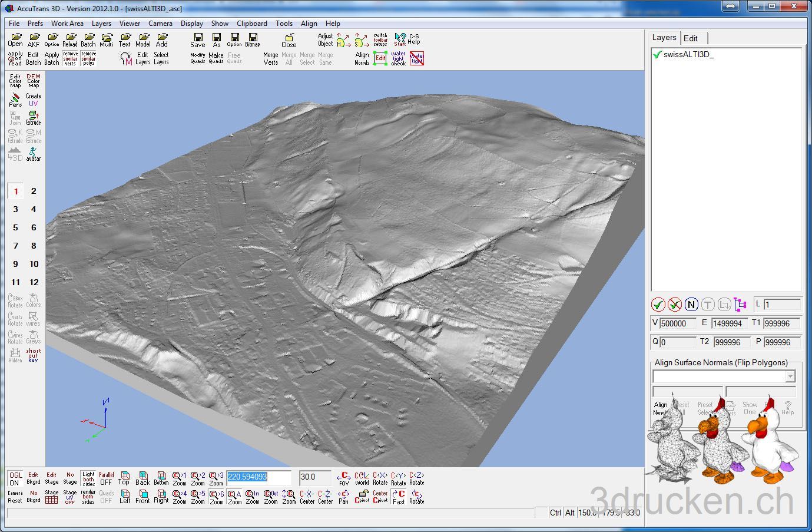
Task: Open the Camera menu
Action: (x=160, y=24)
